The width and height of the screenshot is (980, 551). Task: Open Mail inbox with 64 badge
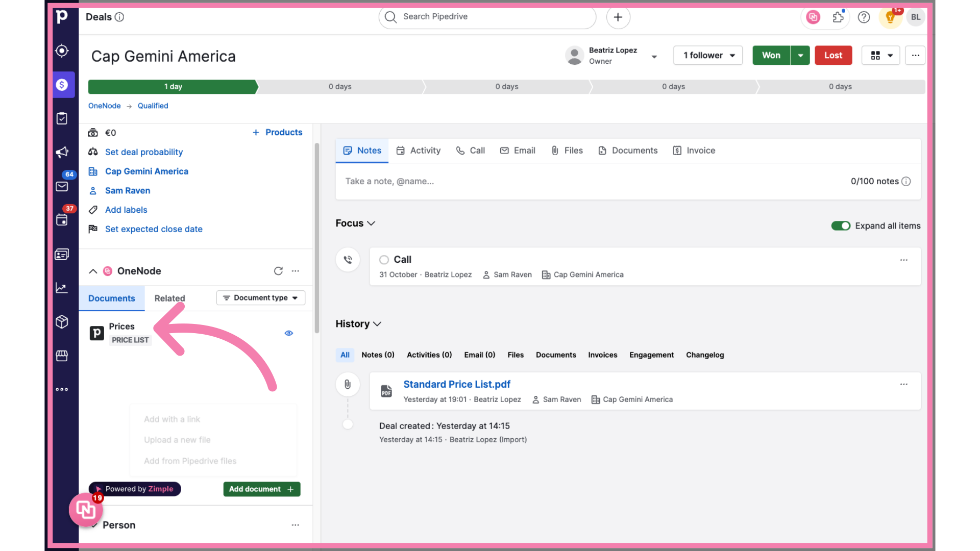click(x=62, y=186)
